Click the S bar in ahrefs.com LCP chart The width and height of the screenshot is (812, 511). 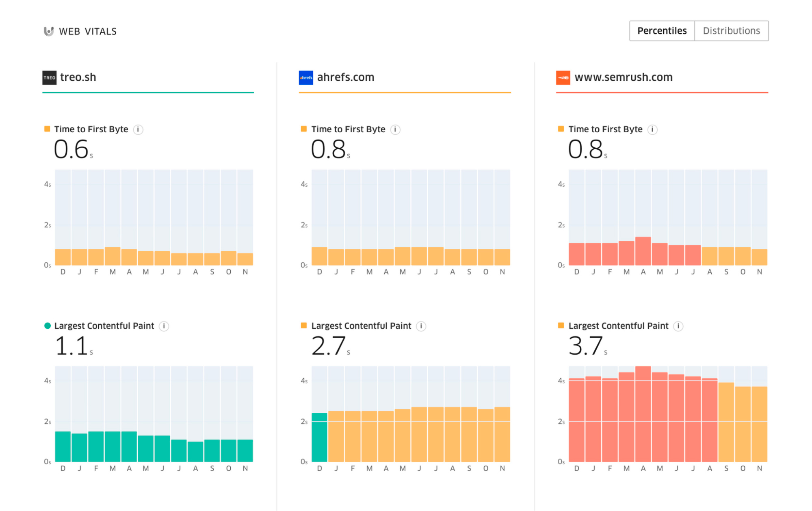pos(469,434)
